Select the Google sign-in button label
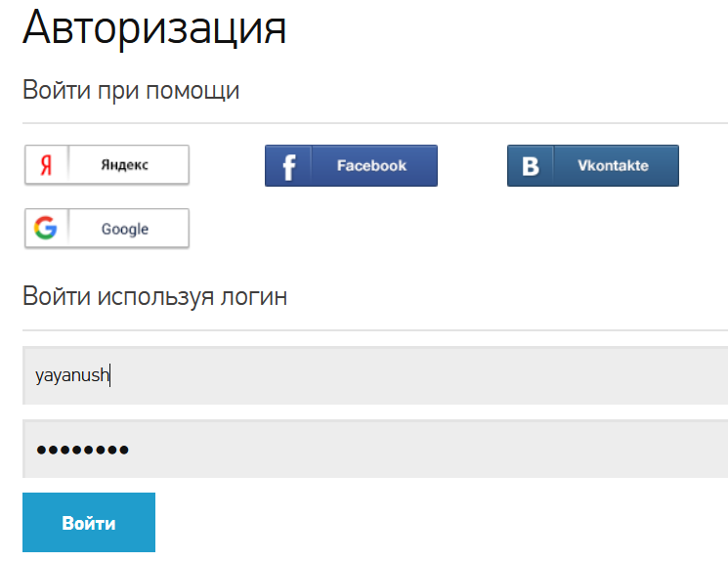Viewport: 728px width, 561px height. 125,229
